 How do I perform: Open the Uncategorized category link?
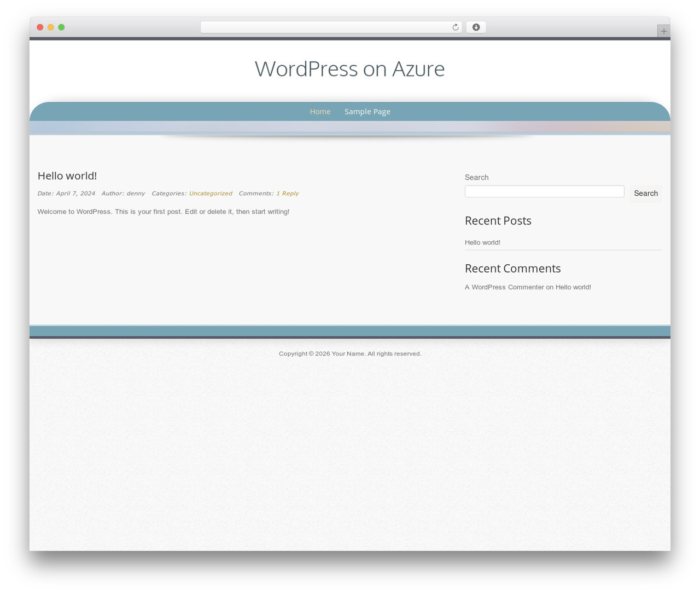click(x=211, y=194)
